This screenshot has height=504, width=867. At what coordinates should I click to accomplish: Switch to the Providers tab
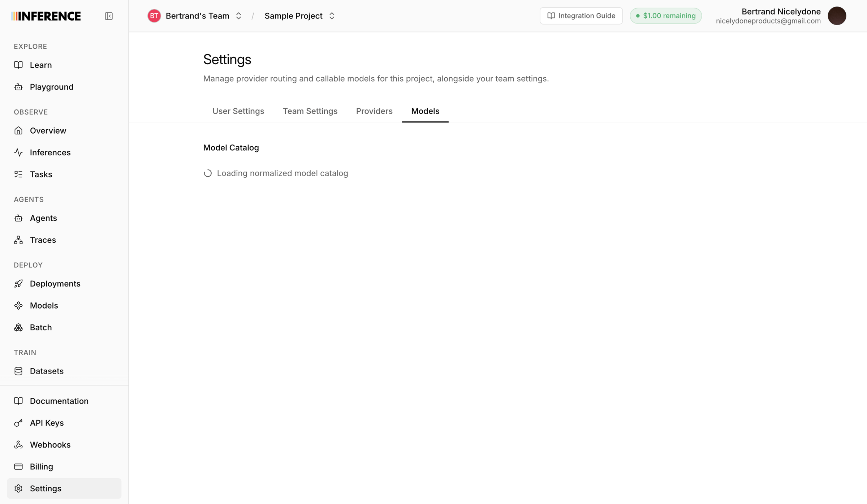coord(374,111)
